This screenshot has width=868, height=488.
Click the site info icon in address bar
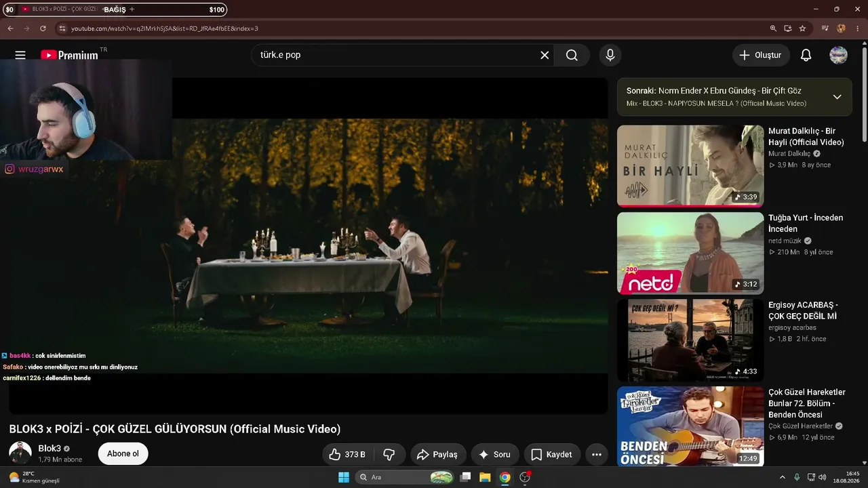tap(62, 28)
